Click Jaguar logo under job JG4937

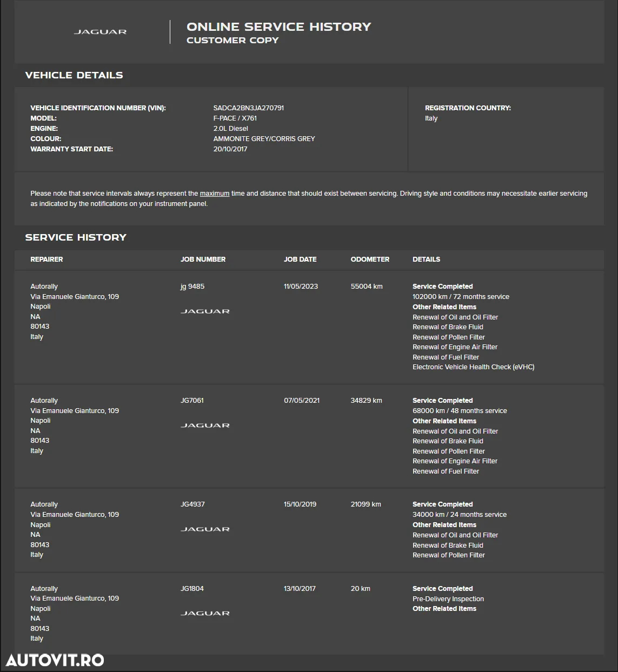[x=205, y=529]
